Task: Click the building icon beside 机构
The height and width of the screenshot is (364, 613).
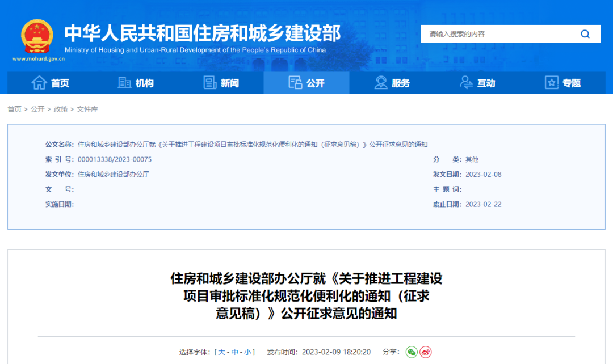Action: click(x=125, y=83)
